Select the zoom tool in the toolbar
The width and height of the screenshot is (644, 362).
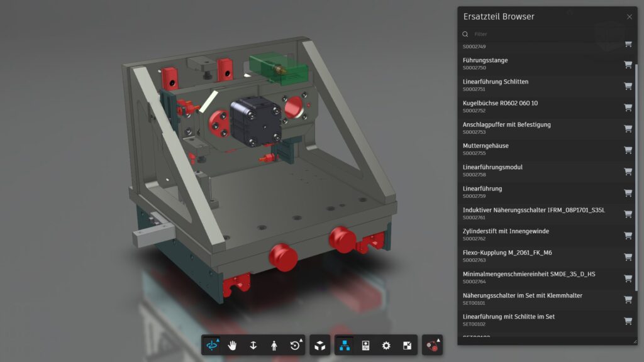[x=253, y=346]
